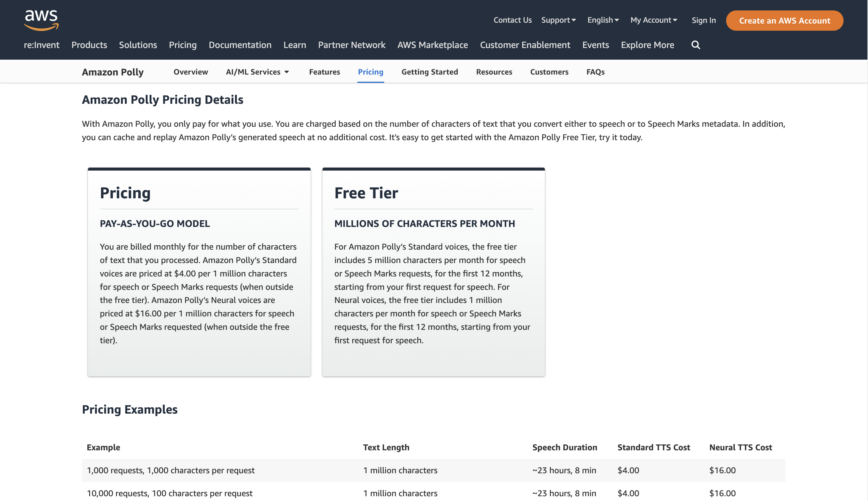Image resolution: width=868 pixels, height=501 pixels.
Task: Click $16.00 in the 1,000 requests row
Action: coord(722,470)
